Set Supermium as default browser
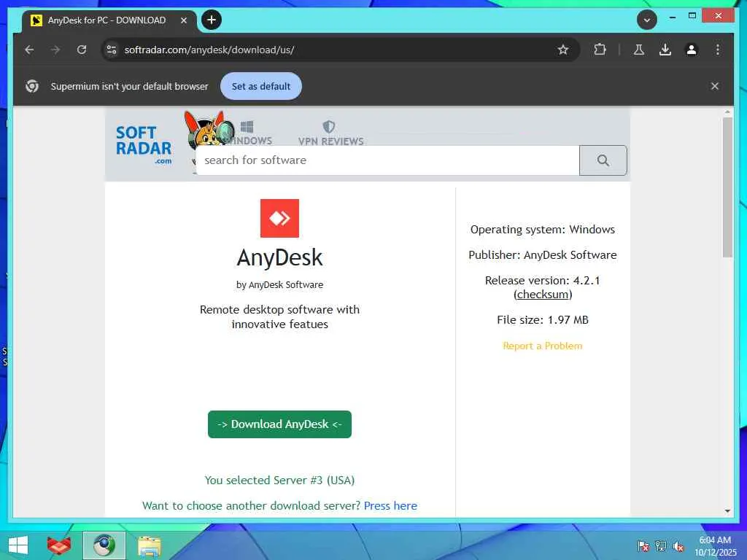The image size is (747, 560). 261,86
